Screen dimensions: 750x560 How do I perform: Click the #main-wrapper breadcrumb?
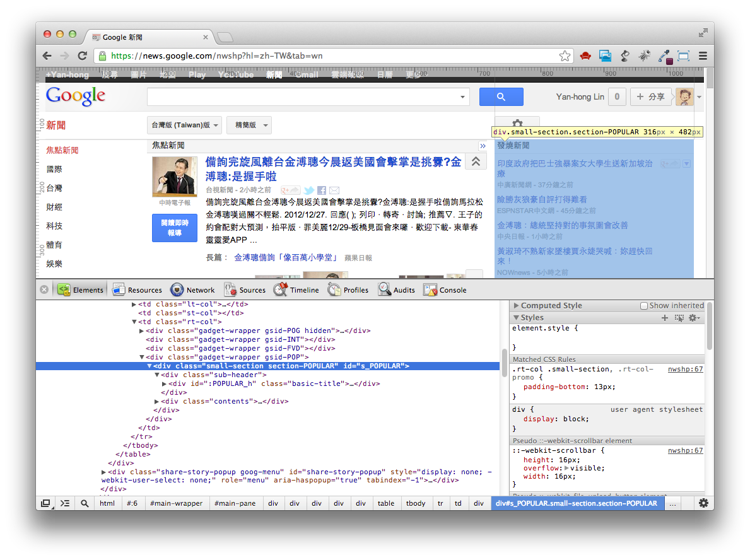click(x=176, y=503)
